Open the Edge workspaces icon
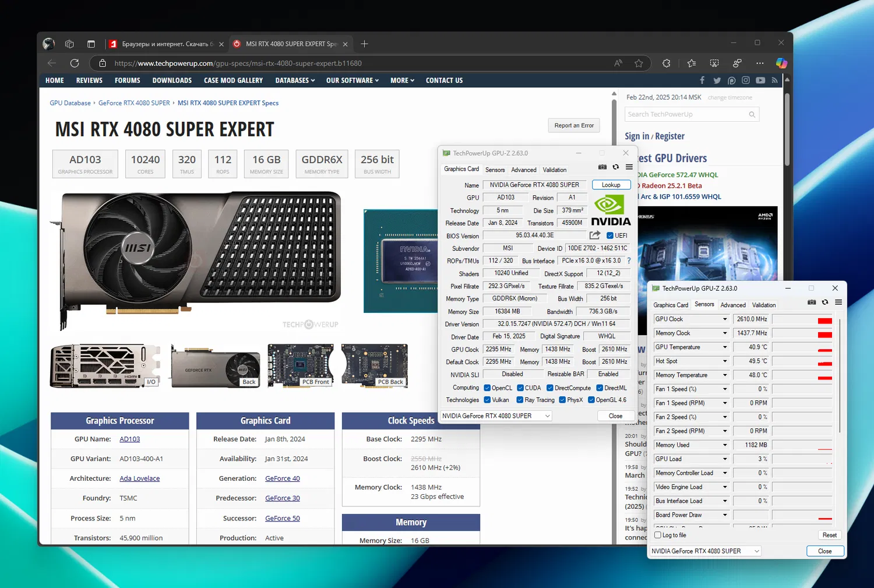The image size is (874, 588). pyautogui.click(x=69, y=44)
